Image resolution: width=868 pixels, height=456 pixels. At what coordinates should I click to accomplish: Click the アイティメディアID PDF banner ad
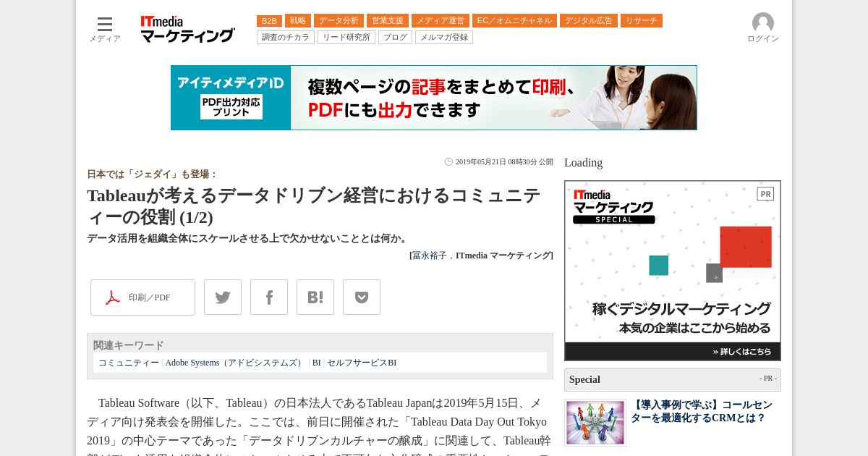click(x=434, y=98)
